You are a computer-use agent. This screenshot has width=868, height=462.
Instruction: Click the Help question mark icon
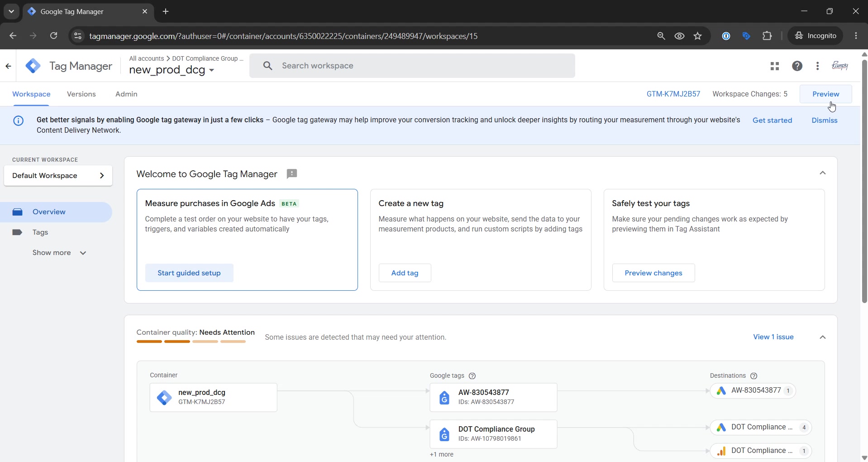797,66
